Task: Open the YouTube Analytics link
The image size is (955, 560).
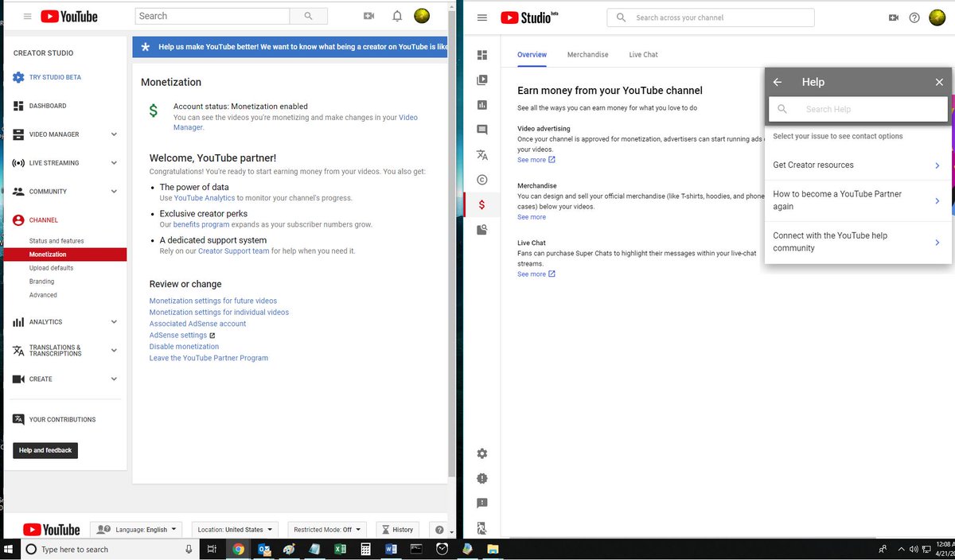Action: 205,198
